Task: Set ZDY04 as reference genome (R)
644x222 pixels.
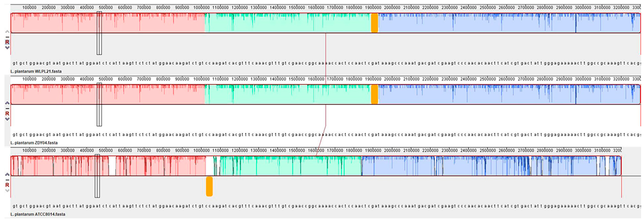Action: (7, 114)
